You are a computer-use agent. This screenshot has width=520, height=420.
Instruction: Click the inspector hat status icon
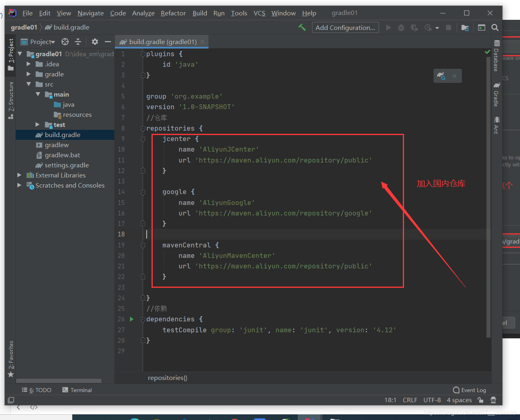[x=493, y=400]
